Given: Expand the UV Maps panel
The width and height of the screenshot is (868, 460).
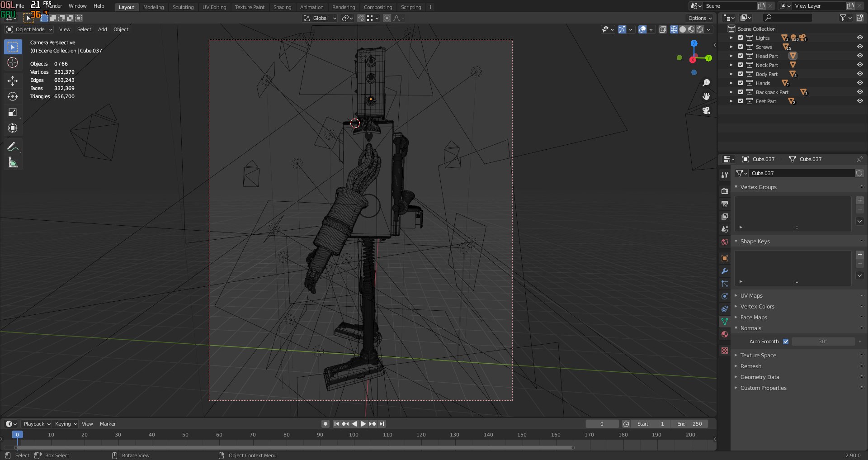Looking at the screenshot, I should coord(751,296).
